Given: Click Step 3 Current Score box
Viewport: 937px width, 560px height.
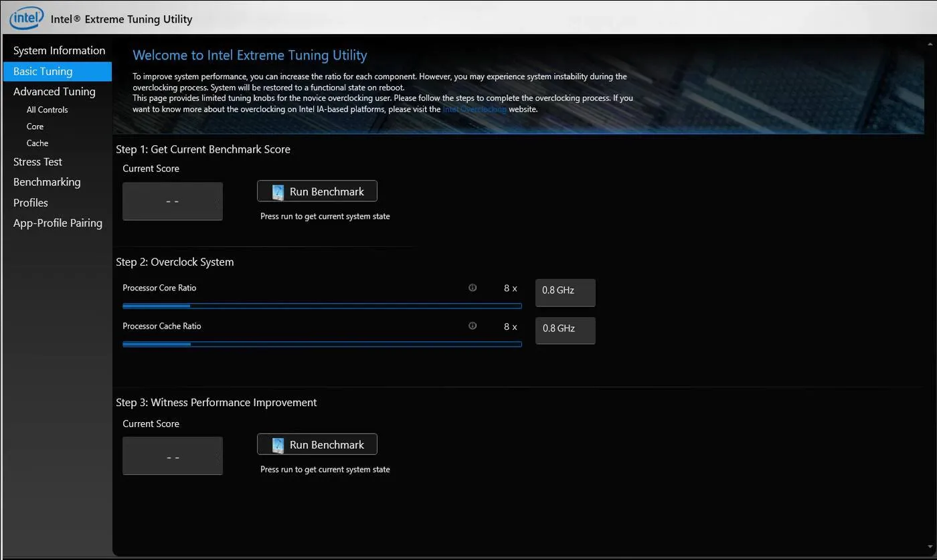Looking at the screenshot, I should tap(173, 456).
